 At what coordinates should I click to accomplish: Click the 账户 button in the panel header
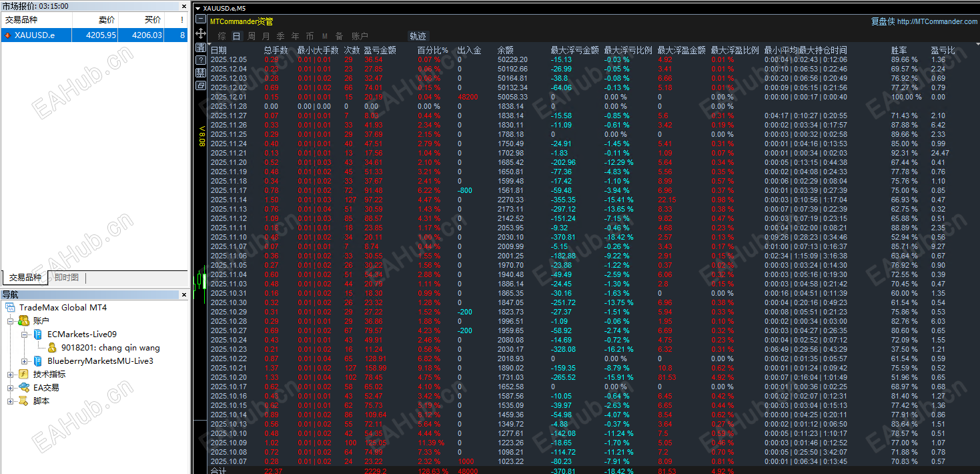358,35
